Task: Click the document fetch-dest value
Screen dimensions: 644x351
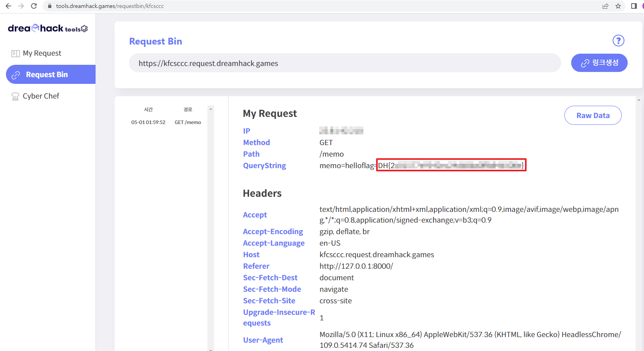Action: tap(337, 277)
